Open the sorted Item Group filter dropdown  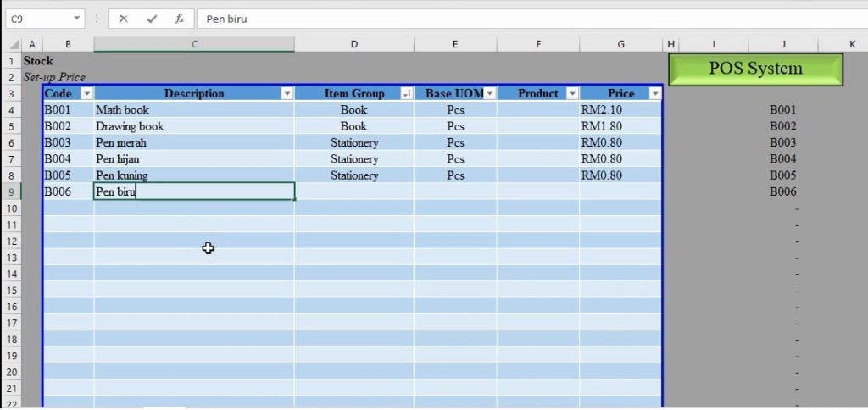tap(406, 93)
